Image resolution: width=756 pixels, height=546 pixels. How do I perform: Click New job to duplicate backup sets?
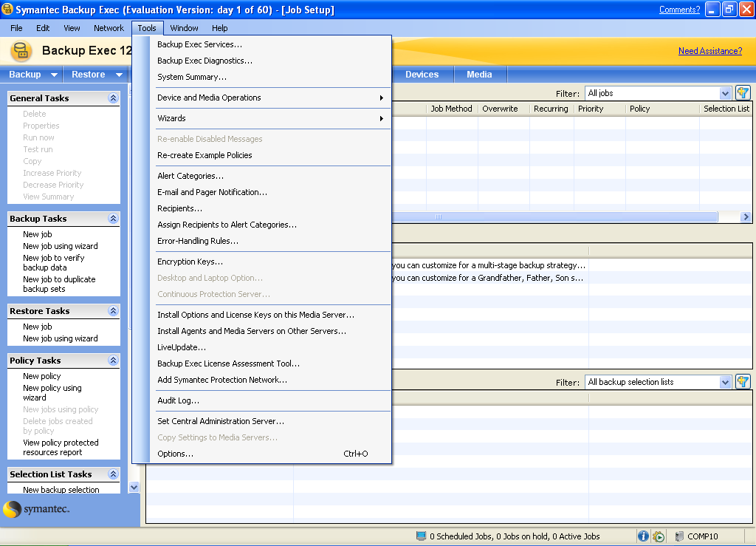pos(59,284)
